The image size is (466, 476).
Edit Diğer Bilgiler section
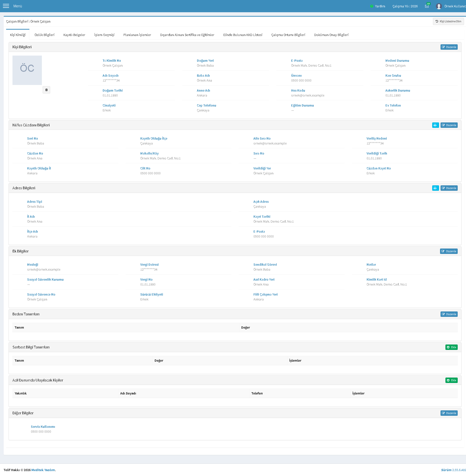coord(449,413)
